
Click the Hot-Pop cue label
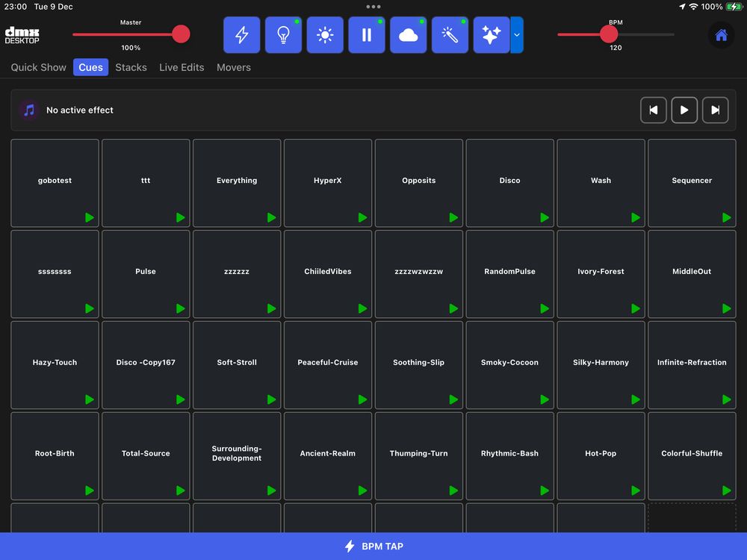[601, 453]
